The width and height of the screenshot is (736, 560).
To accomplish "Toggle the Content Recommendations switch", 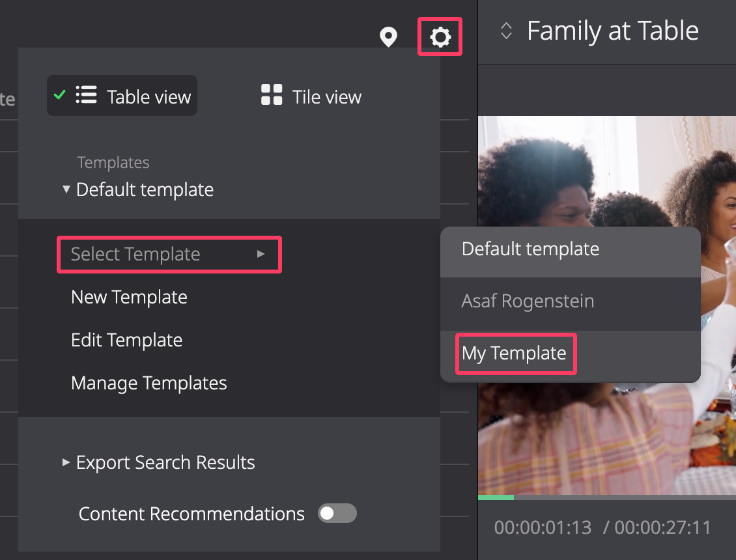I will [x=337, y=513].
